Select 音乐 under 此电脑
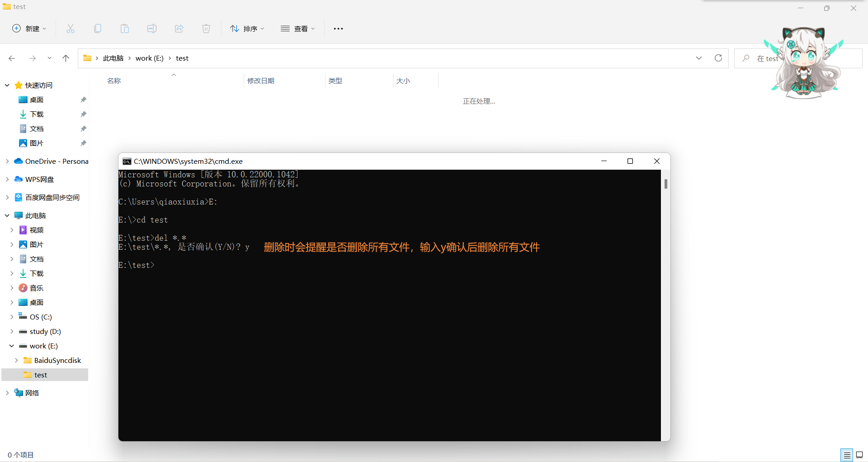Viewport: 868px width, 462px height. click(x=37, y=288)
